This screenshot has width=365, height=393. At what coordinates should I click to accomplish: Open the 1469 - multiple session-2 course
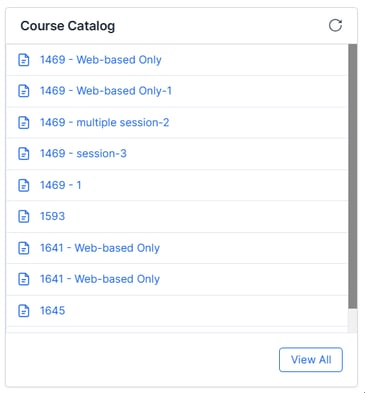click(x=104, y=122)
